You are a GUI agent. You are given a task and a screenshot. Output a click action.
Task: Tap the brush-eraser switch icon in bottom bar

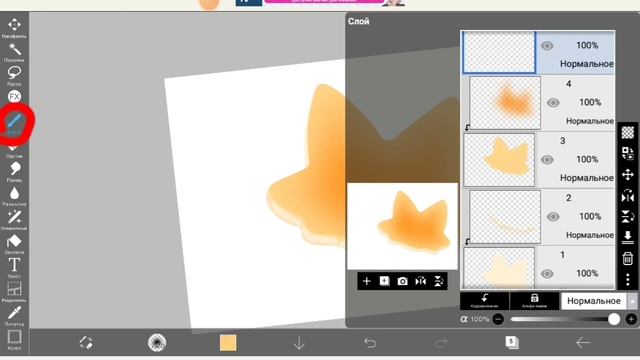coord(86,342)
